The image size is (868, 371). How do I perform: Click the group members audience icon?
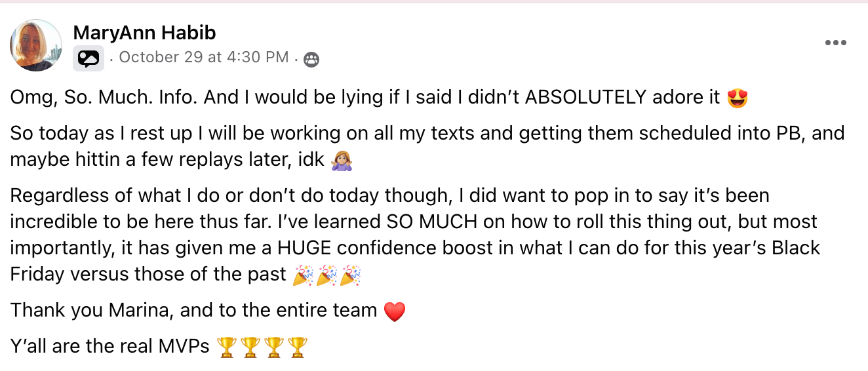coord(311,60)
